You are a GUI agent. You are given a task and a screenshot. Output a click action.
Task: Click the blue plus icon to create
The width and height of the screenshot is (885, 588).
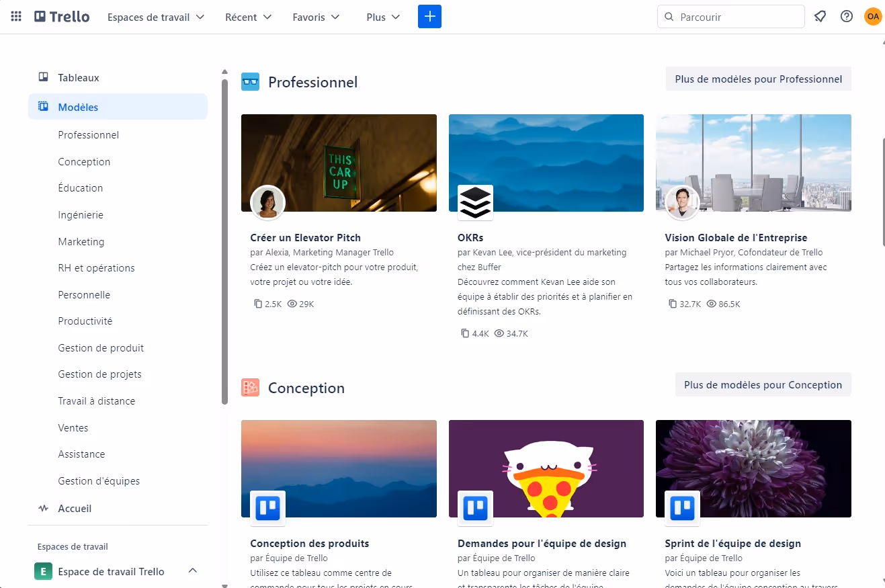click(x=429, y=16)
